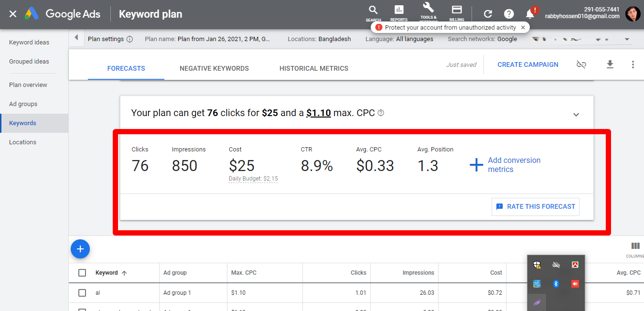This screenshot has height=311, width=644.
Task: Dismiss the unauthorized activity notification
Action: coord(523,28)
